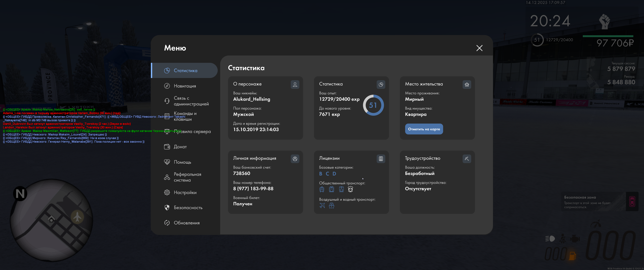Click the pie chart icon in Статистика card

point(380,85)
